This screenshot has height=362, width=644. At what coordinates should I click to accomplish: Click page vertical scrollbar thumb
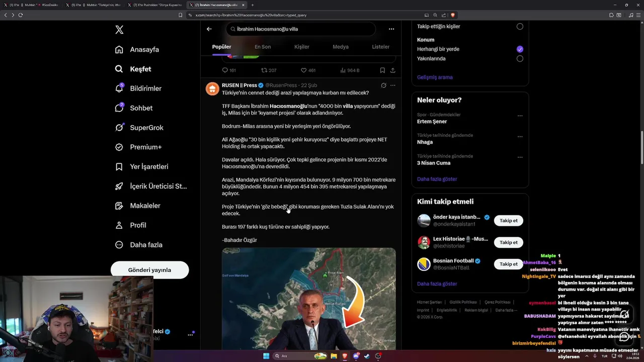pyautogui.click(x=641, y=147)
